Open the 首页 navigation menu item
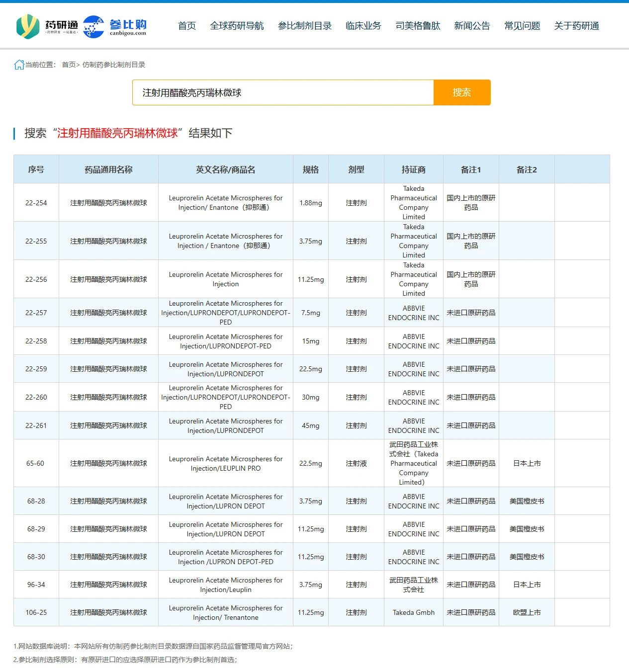629x672 pixels. pos(187,26)
